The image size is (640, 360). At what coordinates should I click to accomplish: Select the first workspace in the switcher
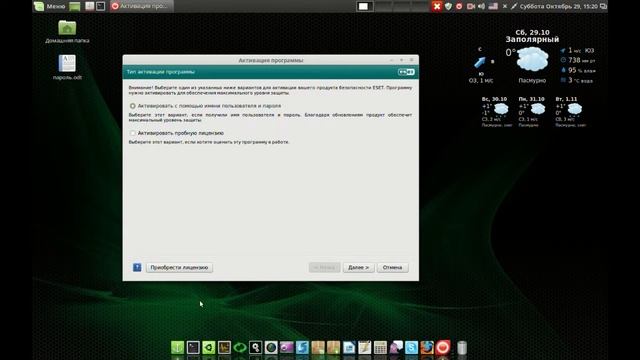tap(364, 6)
